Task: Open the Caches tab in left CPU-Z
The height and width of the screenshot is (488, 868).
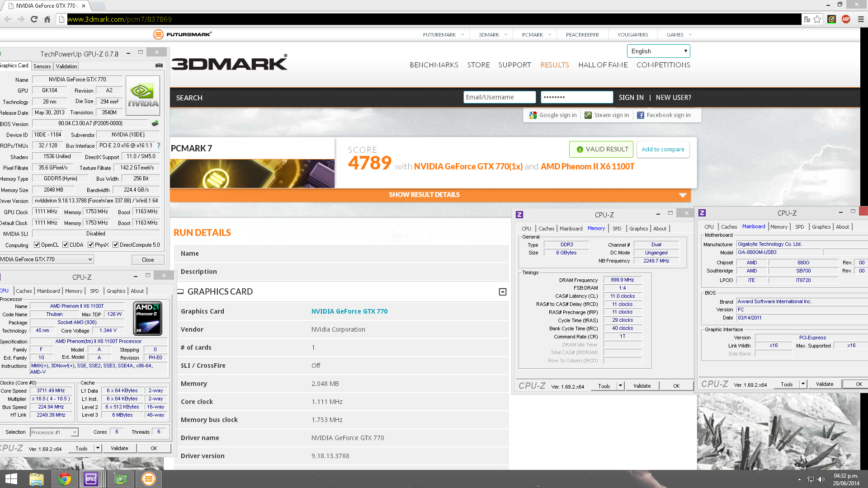Action: click(24, 291)
